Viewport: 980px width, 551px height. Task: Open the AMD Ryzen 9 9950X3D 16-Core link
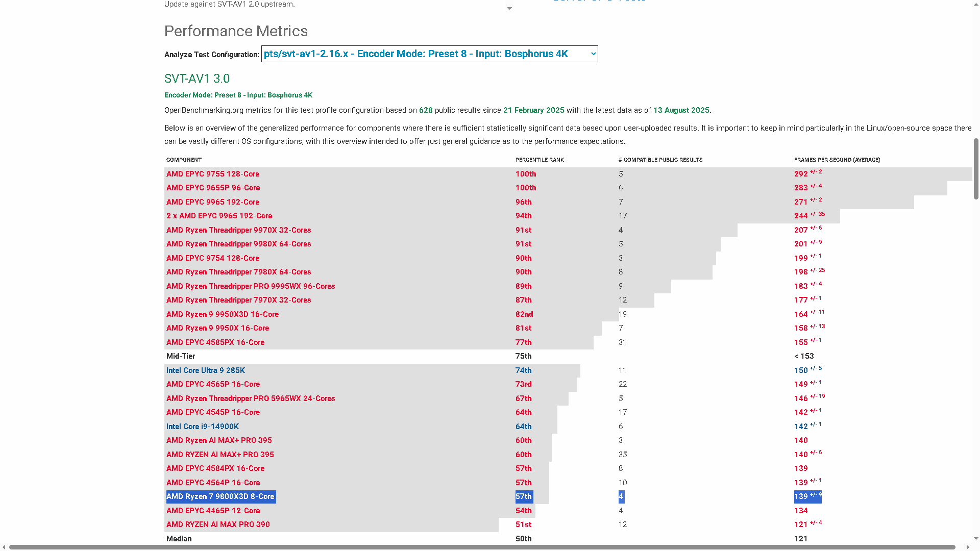[223, 314]
